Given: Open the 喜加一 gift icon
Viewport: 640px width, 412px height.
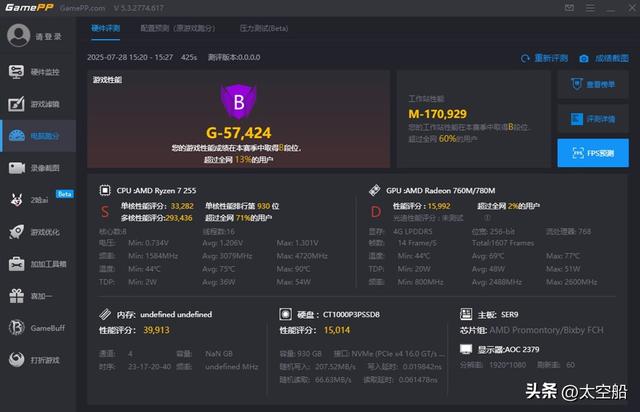Looking at the screenshot, I should click(17, 296).
